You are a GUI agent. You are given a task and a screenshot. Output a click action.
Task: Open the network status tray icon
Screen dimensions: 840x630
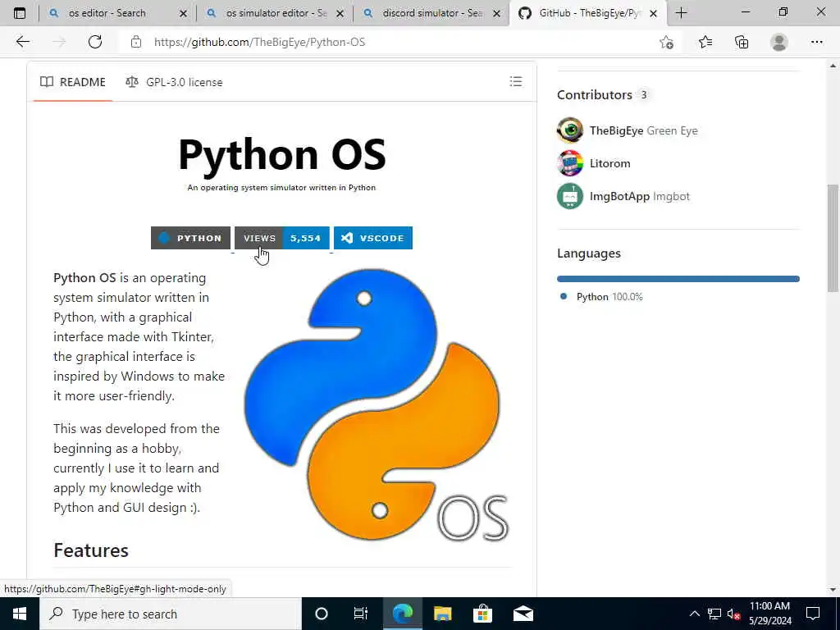[x=714, y=614]
